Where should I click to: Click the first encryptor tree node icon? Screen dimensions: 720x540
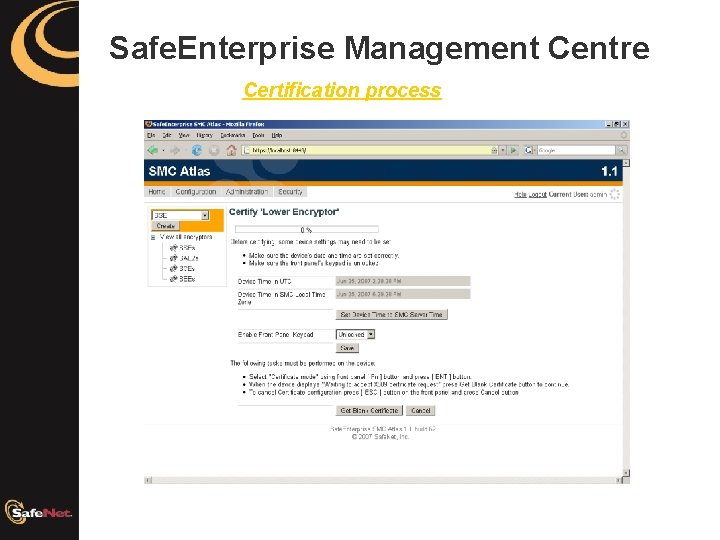pyautogui.click(x=173, y=248)
